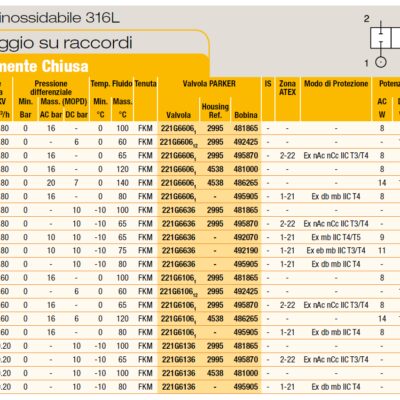Screen dimensions: 400x400
Task: Select the Tenuta column header
Action: coord(145,83)
